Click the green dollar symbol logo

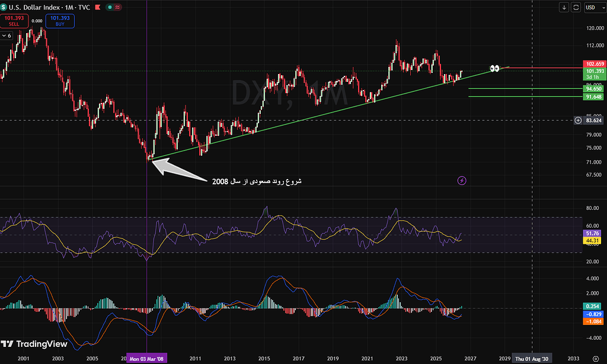click(4, 7)
